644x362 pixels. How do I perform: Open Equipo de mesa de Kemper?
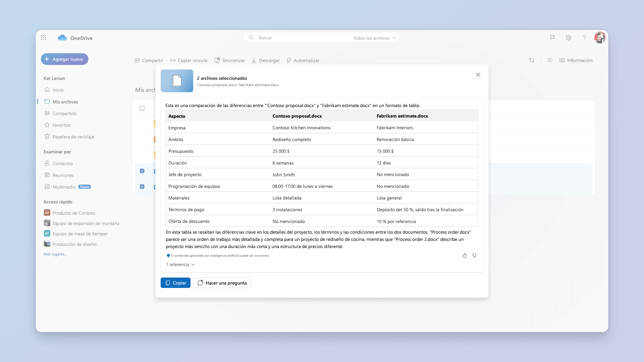tap(76, 234)
